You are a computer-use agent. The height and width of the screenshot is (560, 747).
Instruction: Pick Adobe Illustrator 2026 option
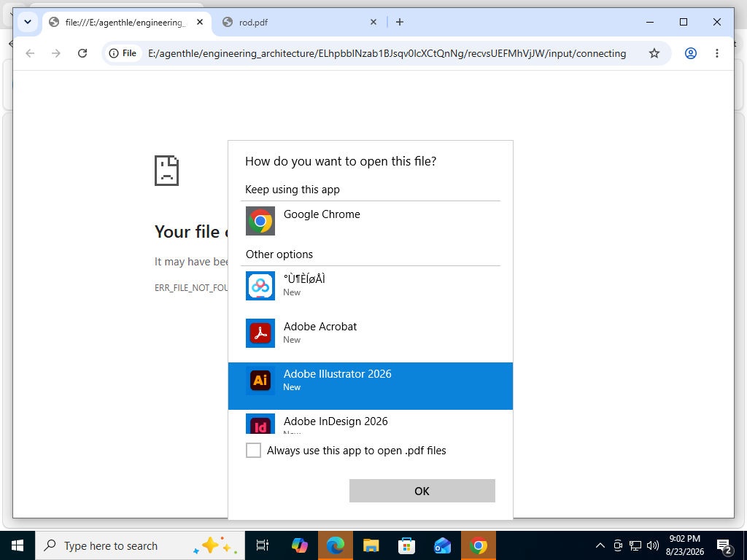pos(370,386)
